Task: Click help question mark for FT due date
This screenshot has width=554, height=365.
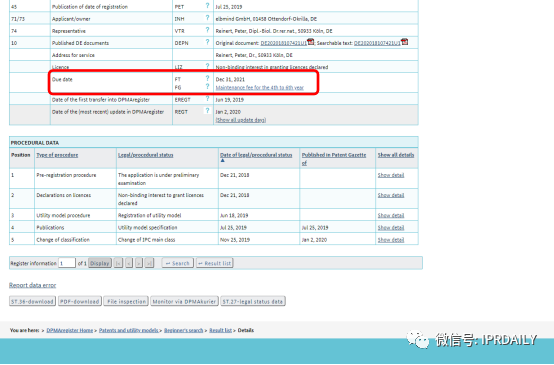Action: [x=207, y=78]
